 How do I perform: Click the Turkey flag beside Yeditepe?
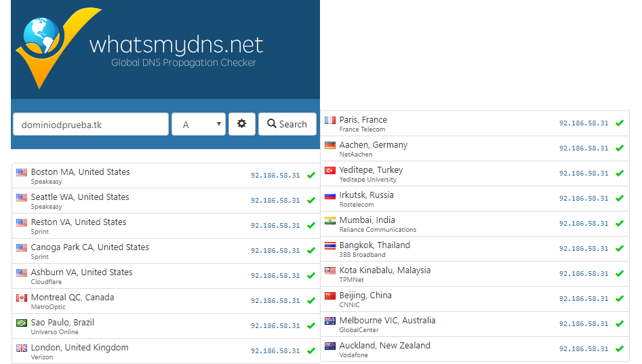(x=330, y=170)
